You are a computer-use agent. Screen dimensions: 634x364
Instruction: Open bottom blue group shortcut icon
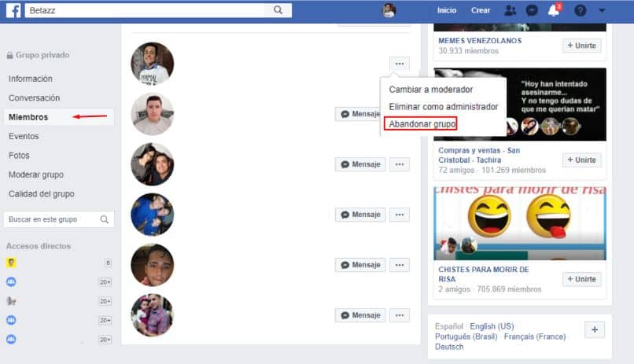[11, 340]
